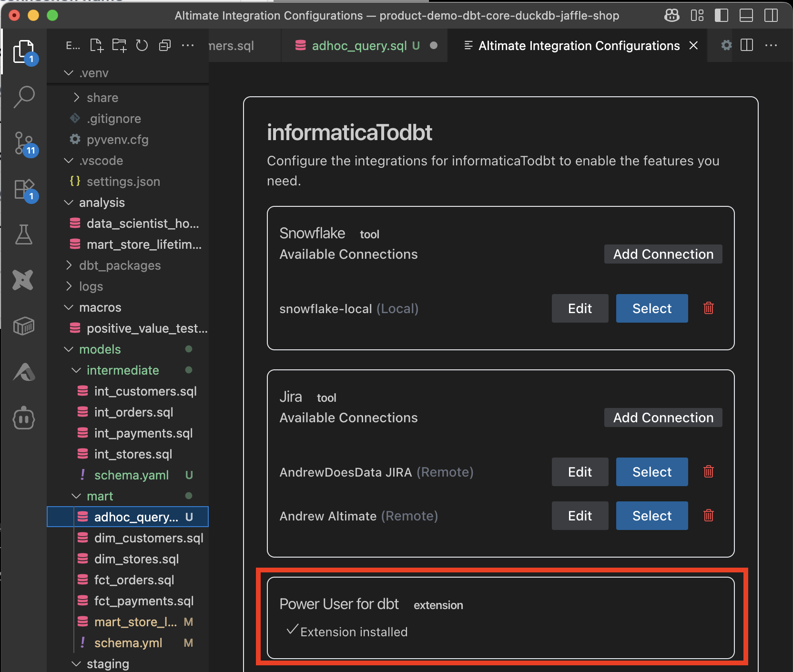Click New Folder icon in Explorer header

(119, 45)
